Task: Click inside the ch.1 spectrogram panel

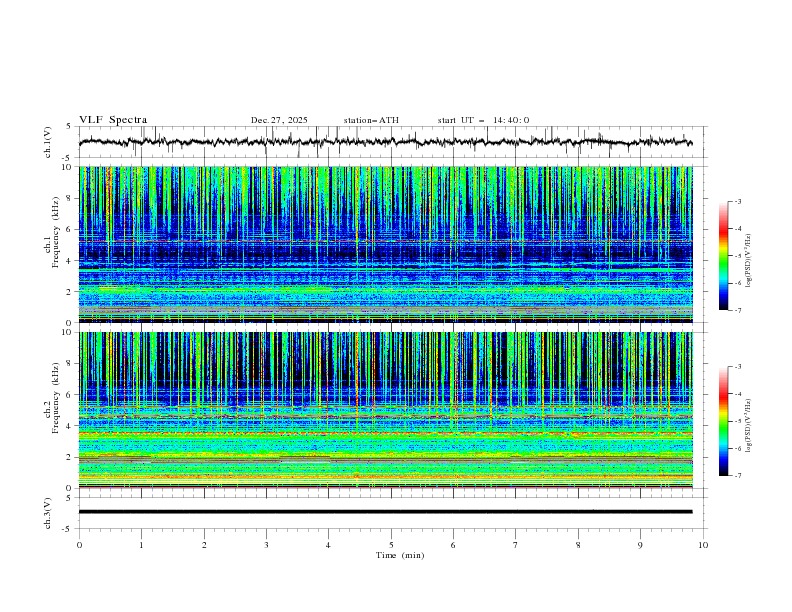Action: [385, 244]
